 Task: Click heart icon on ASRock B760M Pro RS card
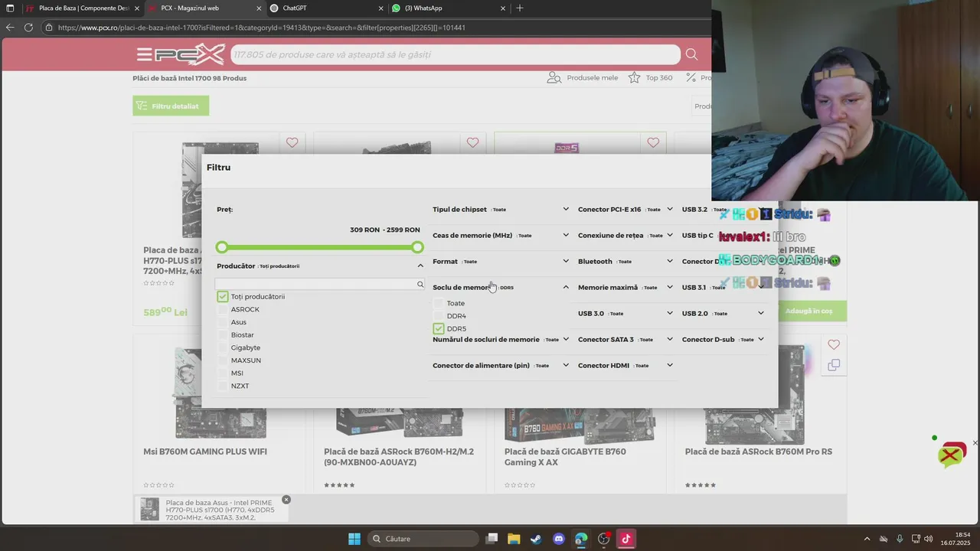coord(834,345)
